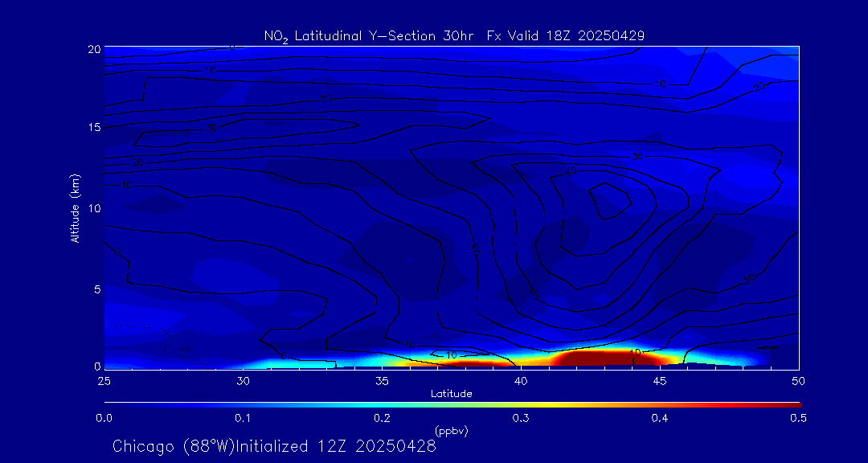The height and width of the screenshot is (463, 868).
Task: Click color scale value 0.4
Action: pyautogui.click(x=660, y=419)
